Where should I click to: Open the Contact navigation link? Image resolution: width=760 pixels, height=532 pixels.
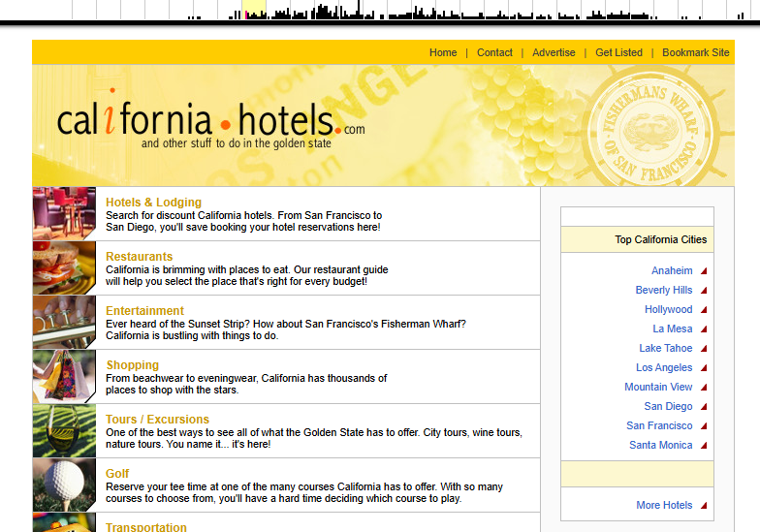point(494,52)
